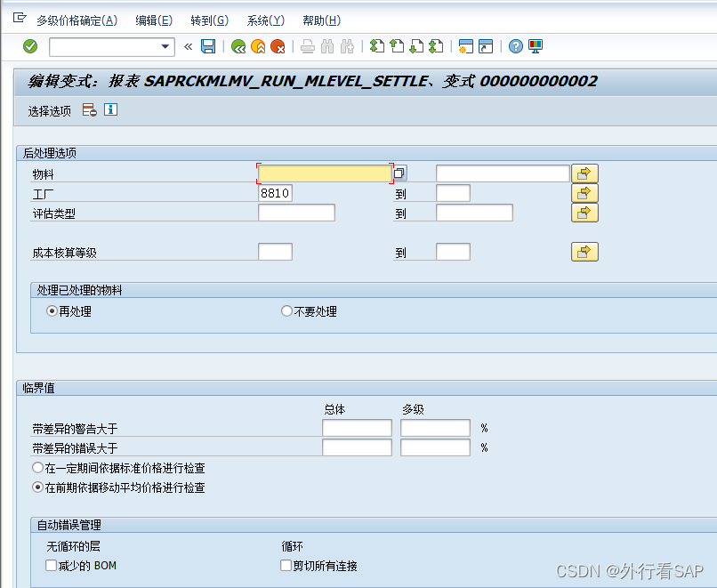This screenshot has height=588, width=717.
Task: Open the command field dropdown arrow
Action: [x=165, y=46]
